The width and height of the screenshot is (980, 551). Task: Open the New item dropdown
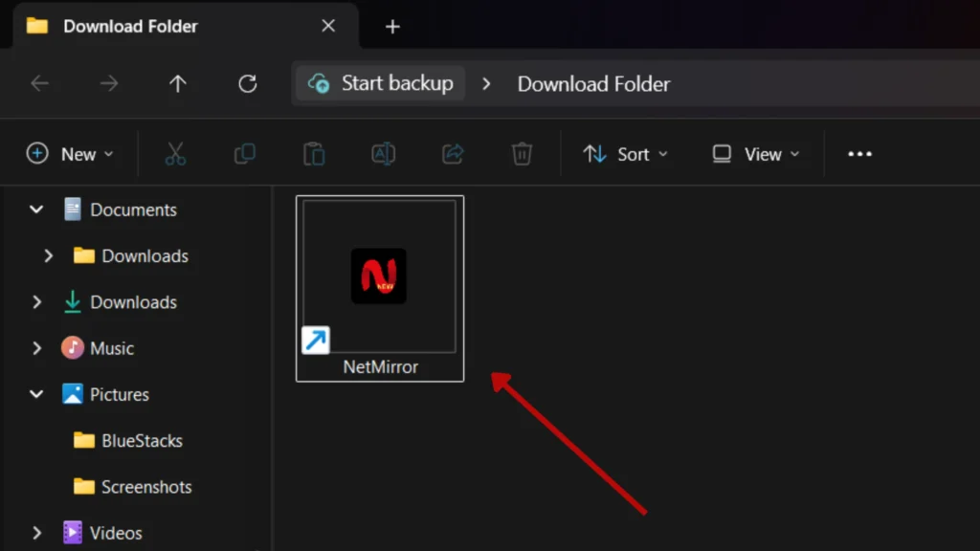(71, 154)
